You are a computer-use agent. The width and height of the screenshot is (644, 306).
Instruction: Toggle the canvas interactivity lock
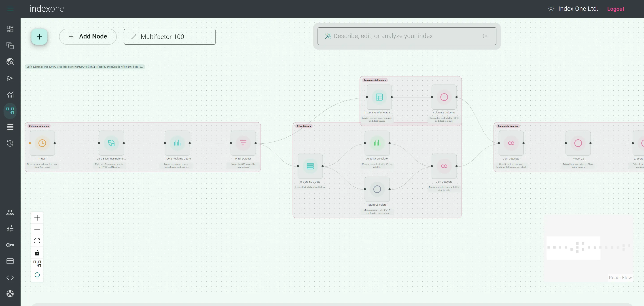[37, 253]
